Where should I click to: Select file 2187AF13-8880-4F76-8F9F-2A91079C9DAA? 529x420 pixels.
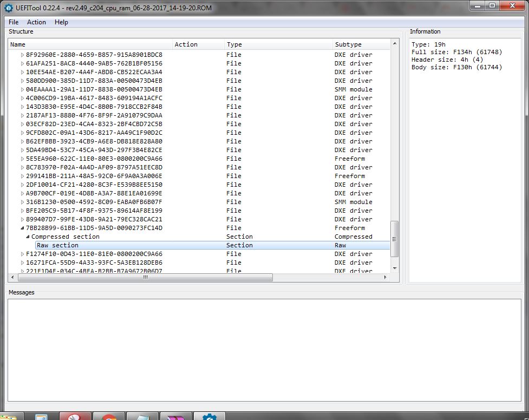94,115
